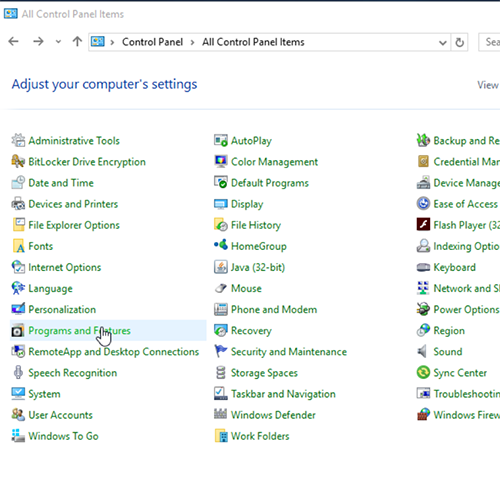Viewport: 500px width, 500px height.
Task: Open Devices and Printers icon
Action: [18, 204]
